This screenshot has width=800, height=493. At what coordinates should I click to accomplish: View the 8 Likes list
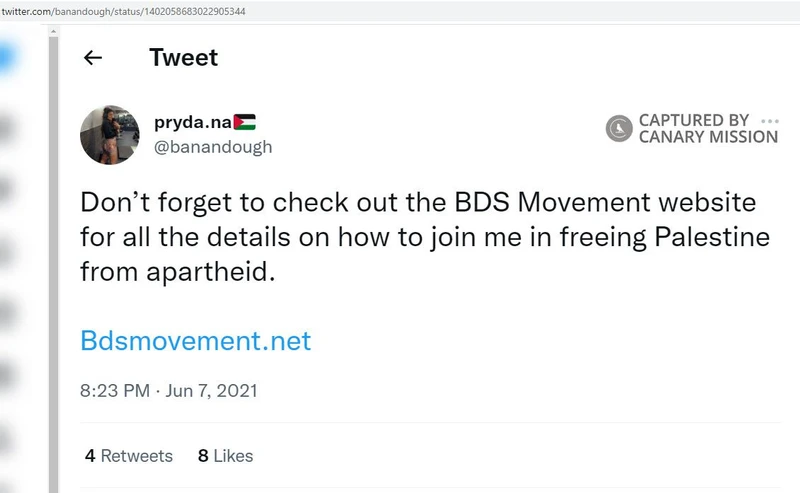coord(225,455)
